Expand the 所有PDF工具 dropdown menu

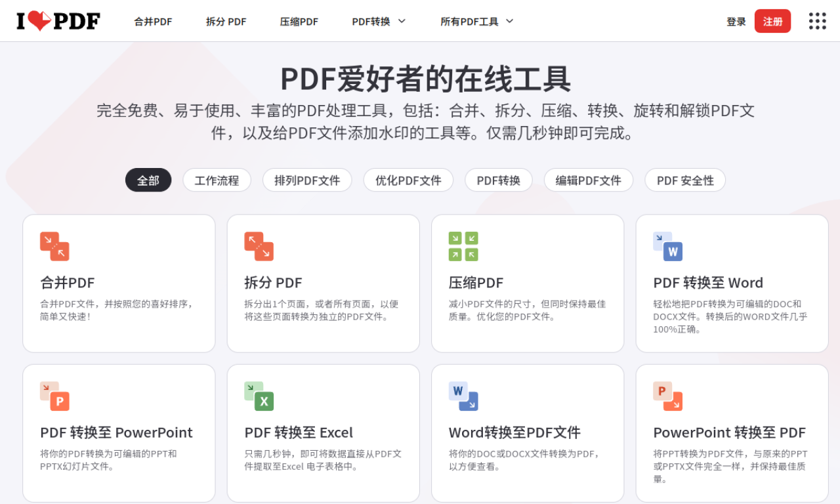point(476,22)
